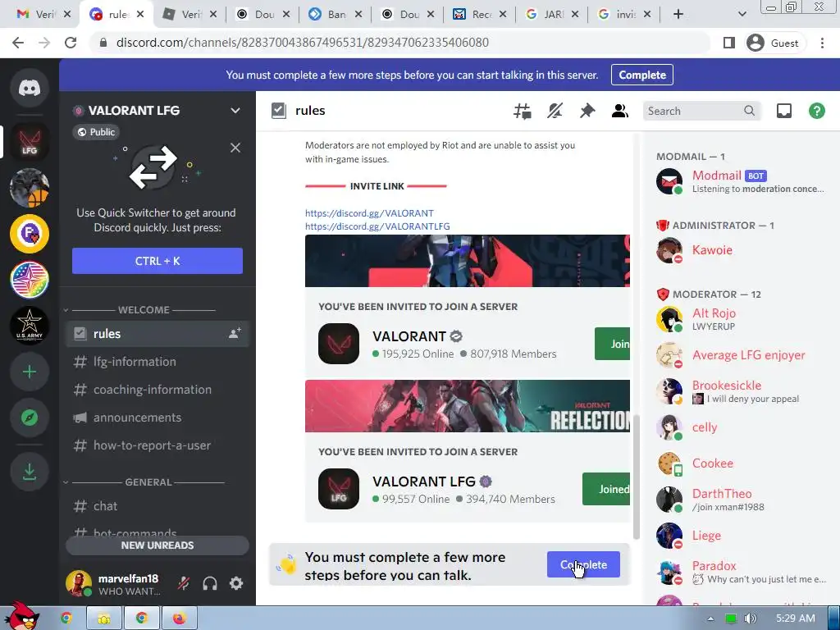Click the marvelfan18 user avatar
Screen dimensions: 840x630
[x=78, y=583]
